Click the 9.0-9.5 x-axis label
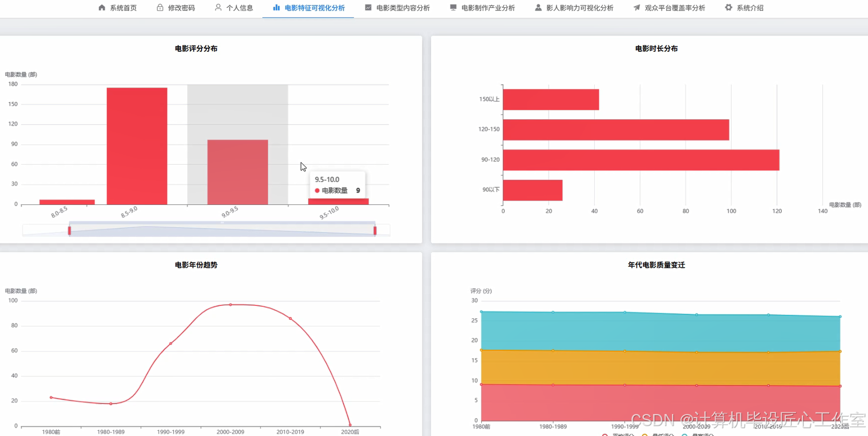The width and height of the screenshot is (868, 436). tap(230, 212)
